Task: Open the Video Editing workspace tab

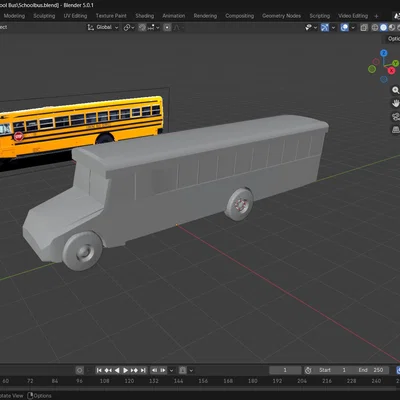Action: click(353, 16)
